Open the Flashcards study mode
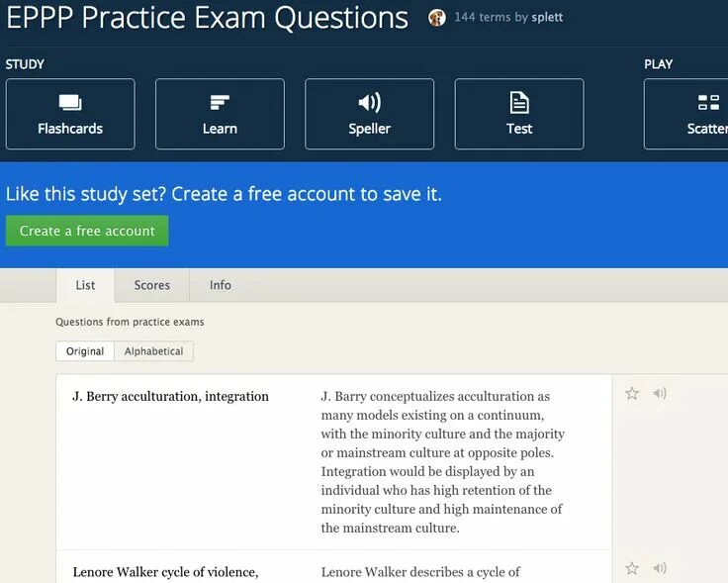This screenshot has width=728, height=583. click(70, 114)
